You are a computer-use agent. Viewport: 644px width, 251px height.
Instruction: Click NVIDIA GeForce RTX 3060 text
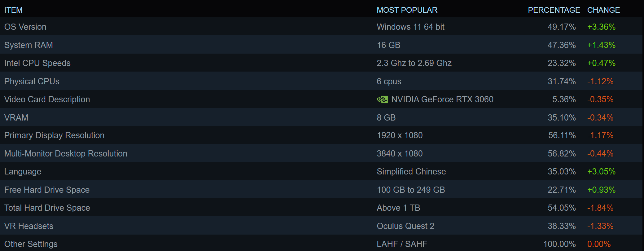(x=442, y=99)
